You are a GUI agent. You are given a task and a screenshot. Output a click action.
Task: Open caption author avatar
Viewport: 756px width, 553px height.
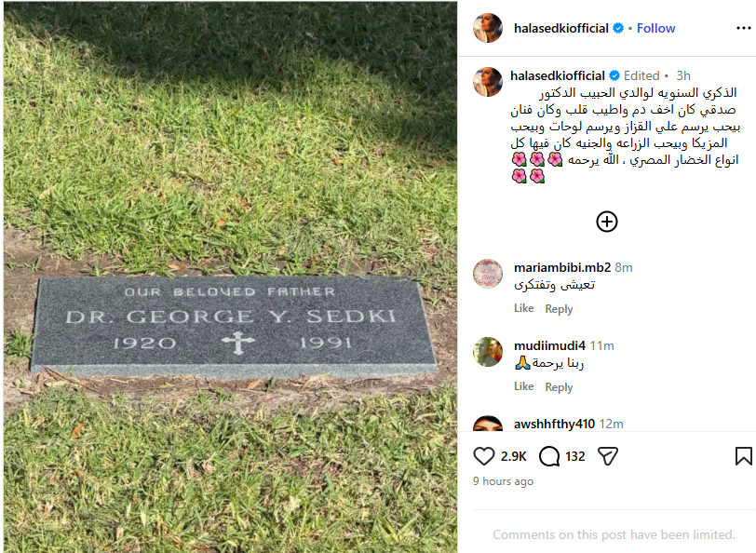point(488,82)
